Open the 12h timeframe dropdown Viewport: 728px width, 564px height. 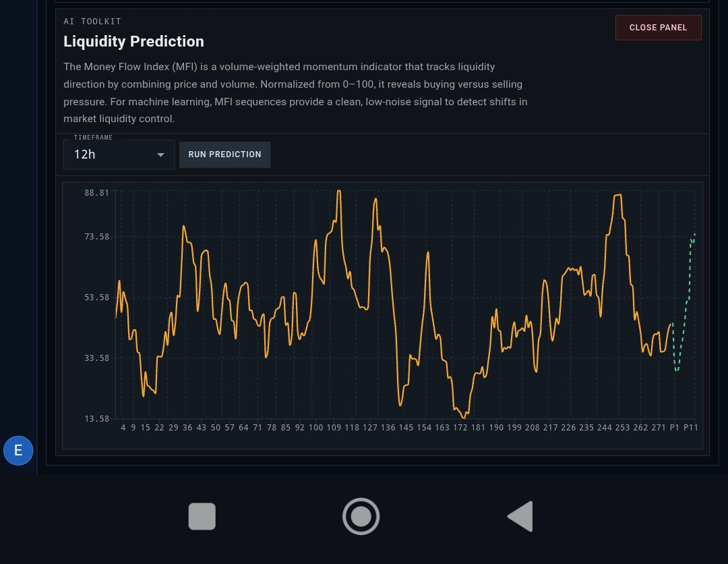pos(119,154)
